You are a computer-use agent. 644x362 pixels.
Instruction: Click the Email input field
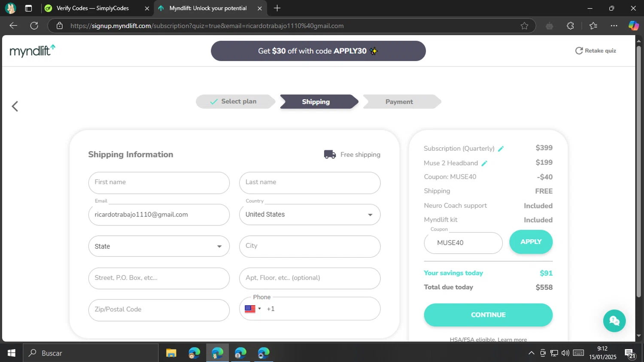pos(159,214)
